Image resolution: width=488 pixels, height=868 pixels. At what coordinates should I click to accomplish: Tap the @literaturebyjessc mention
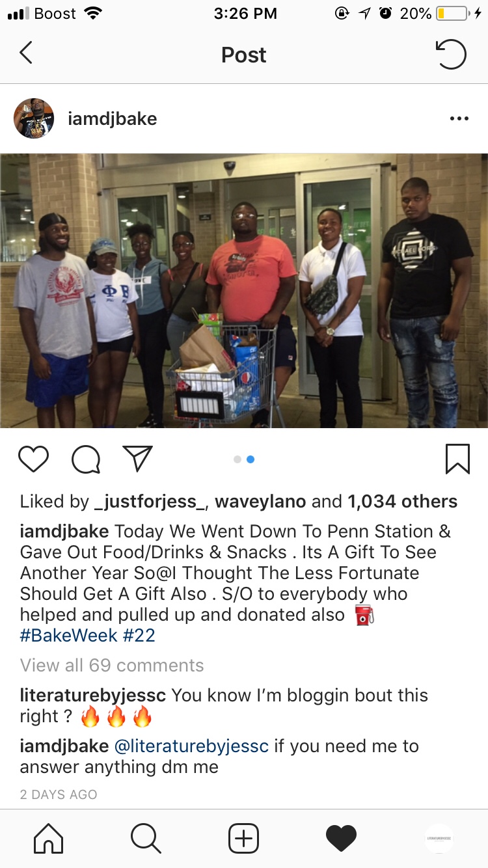(191, 746)
